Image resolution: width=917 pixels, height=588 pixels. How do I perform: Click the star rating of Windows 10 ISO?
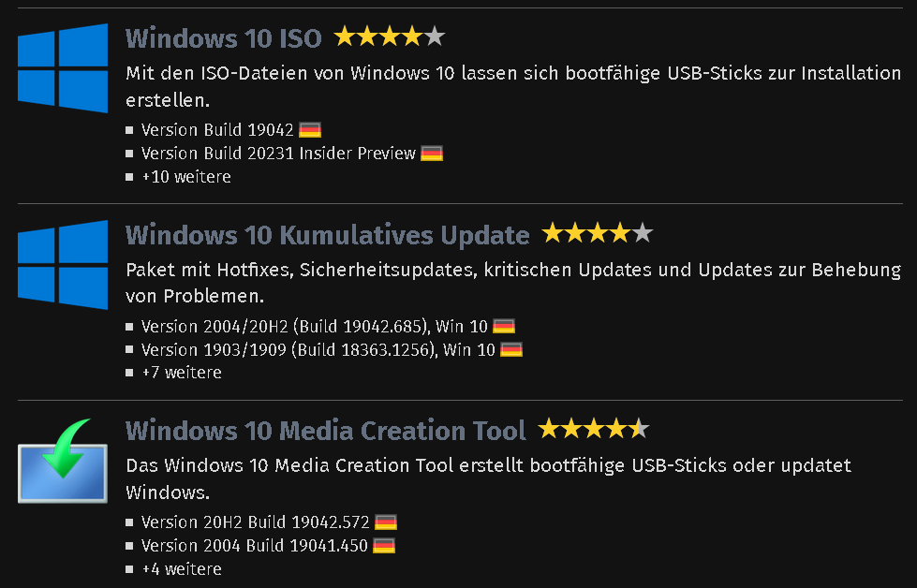click(390, 37)
